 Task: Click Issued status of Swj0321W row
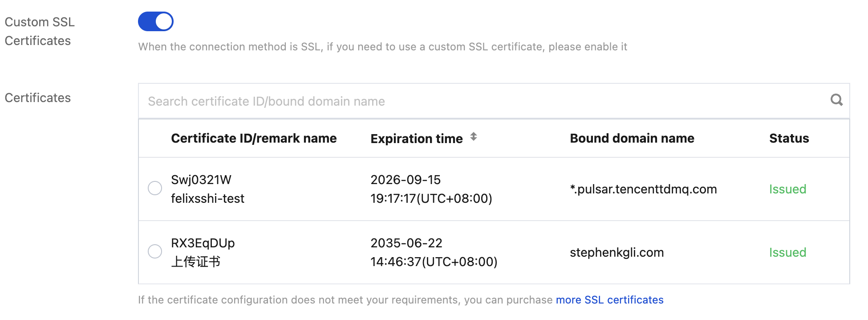point(787,189)
